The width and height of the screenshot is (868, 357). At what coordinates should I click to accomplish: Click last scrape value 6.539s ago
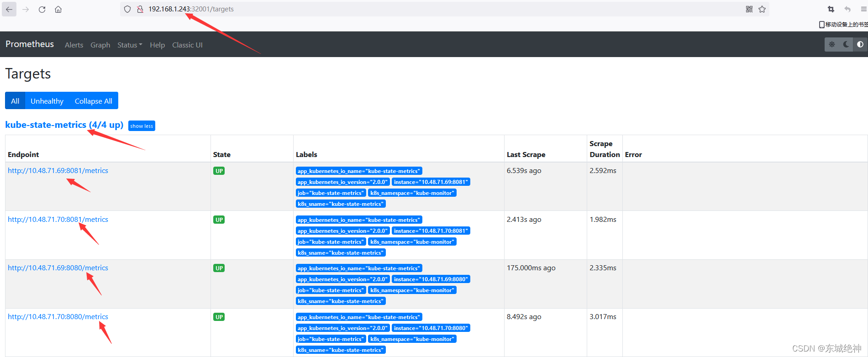[524, 170]
